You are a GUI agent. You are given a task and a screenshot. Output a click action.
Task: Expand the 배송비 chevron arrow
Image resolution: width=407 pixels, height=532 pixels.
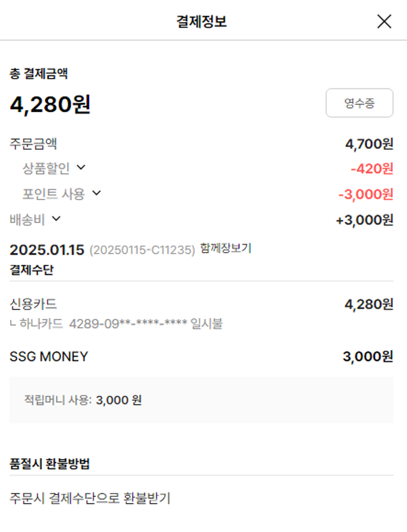click(56, 219)
